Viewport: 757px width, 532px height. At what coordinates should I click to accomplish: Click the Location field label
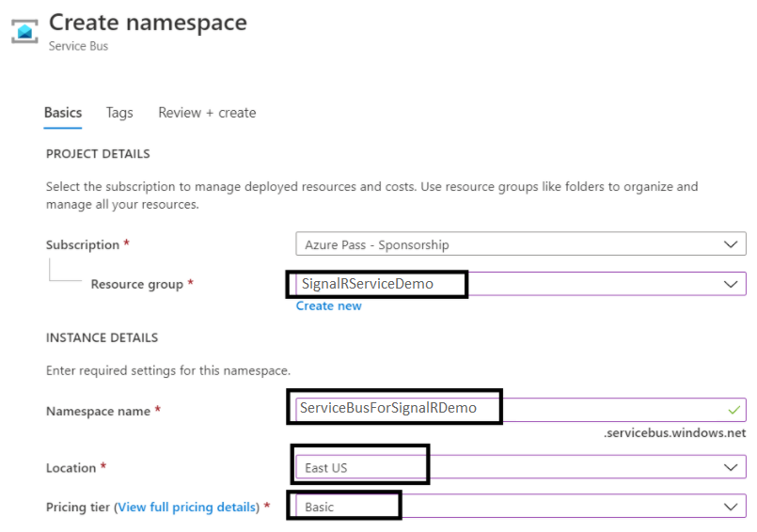click(71, 468)
